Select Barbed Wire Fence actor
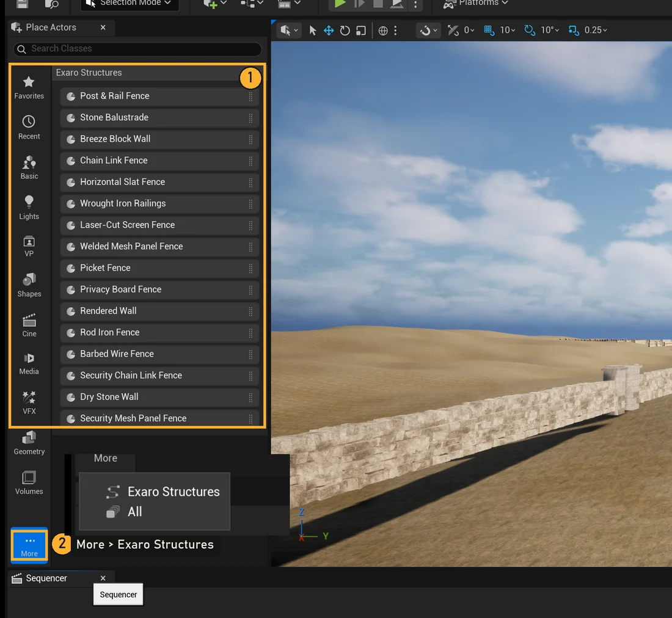 tap(159, 354)
